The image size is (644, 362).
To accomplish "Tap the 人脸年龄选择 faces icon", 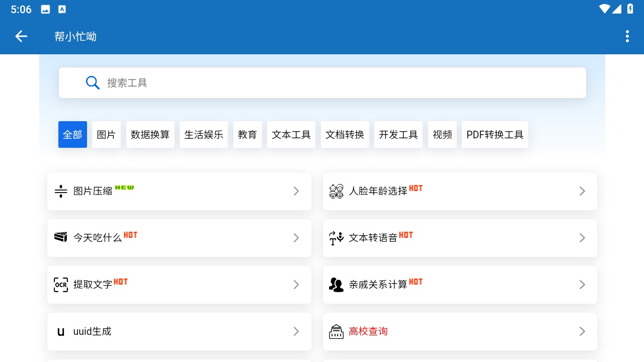I will [x=336, y=191].
